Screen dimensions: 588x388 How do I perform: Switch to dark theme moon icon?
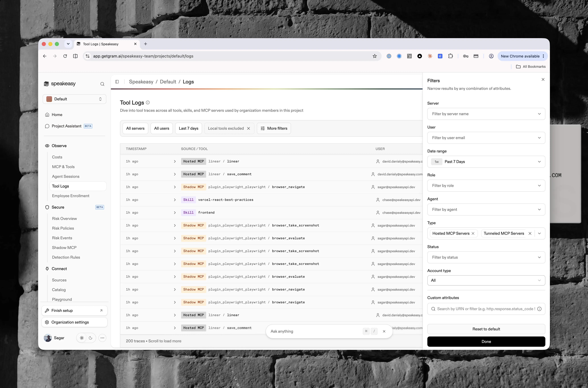pos(90,338)
